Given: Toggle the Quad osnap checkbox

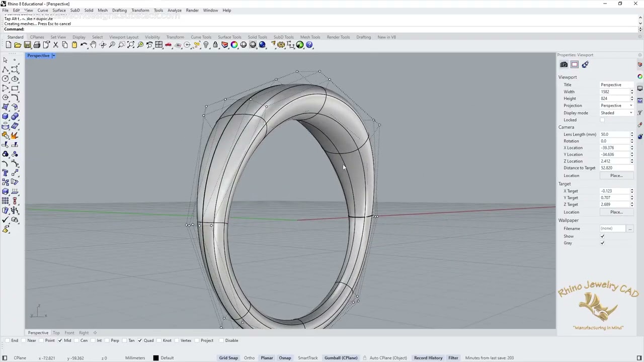Looking at the screenshot, I should coord(140,340).
